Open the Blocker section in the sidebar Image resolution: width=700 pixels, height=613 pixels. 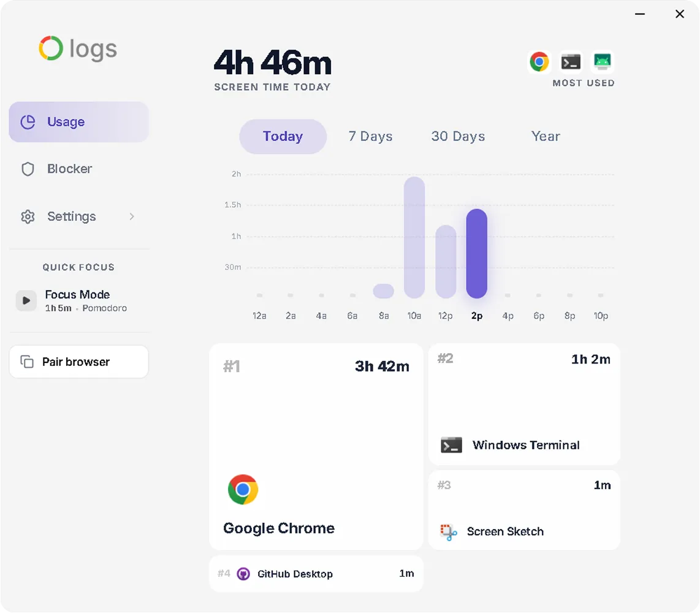[78, 169]
